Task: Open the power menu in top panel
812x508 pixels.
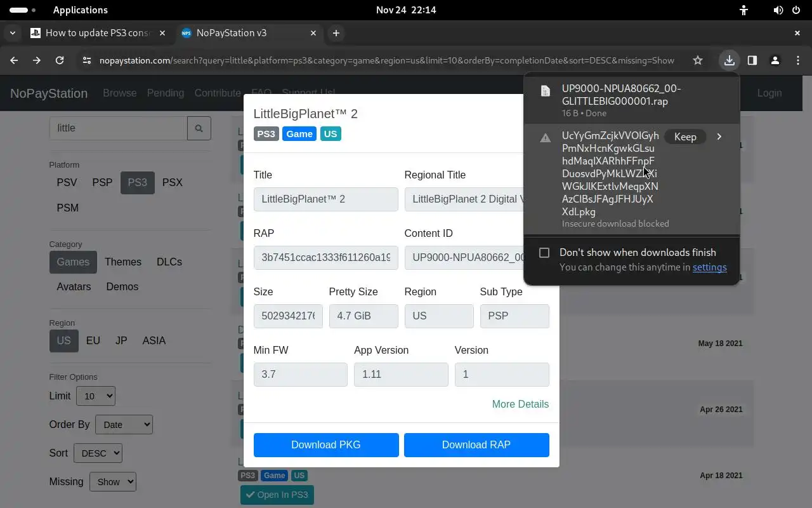Action: pyautogui.click(x=796, y=10)
